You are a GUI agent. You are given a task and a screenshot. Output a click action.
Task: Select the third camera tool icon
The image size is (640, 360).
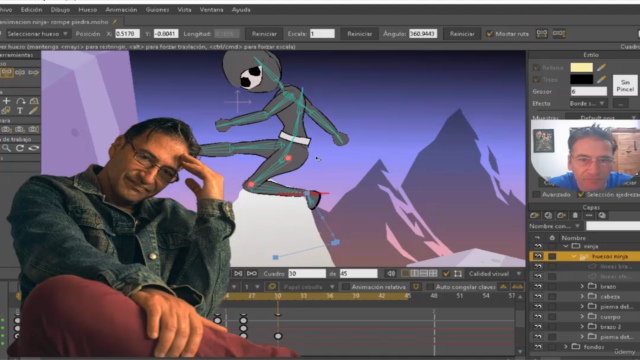point(33,129)
